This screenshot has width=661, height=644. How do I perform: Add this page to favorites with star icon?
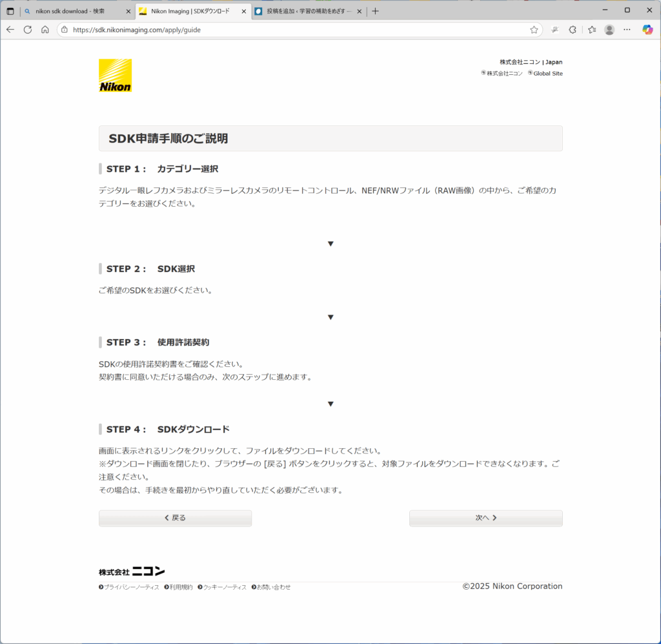tap(534, 30)
